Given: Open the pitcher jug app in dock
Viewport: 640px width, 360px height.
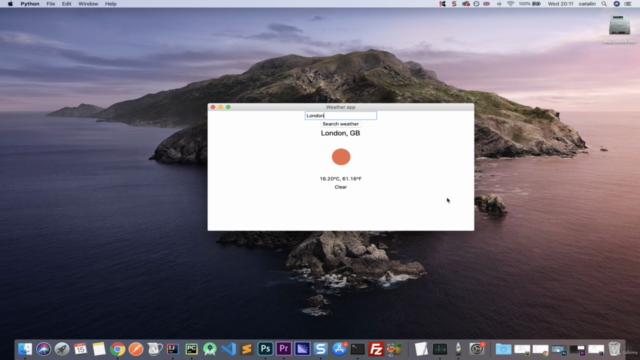Looking at the screenshot, I should (x=154, y=349).
